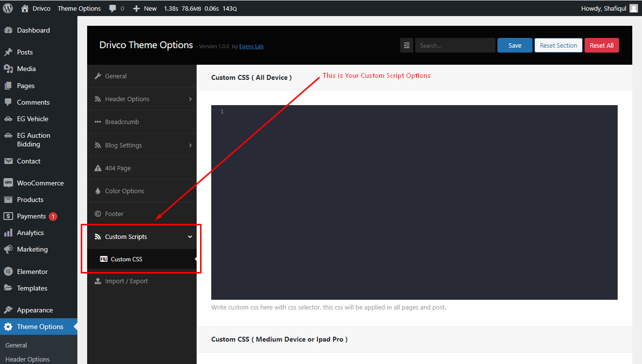Open the Footer options section
Viewport: 642px width, 364px height.
(142, 214)
